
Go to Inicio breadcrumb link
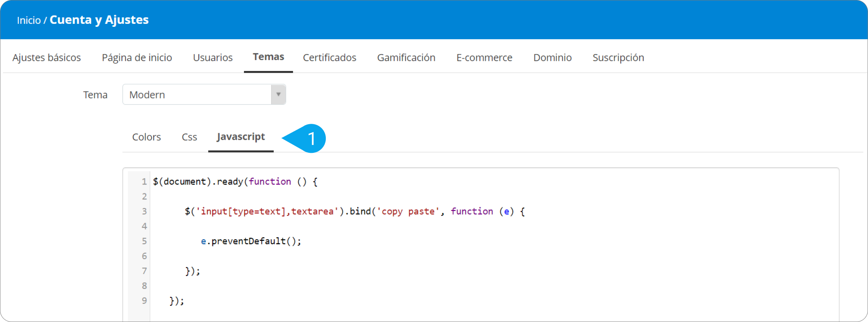pos(29,20)
